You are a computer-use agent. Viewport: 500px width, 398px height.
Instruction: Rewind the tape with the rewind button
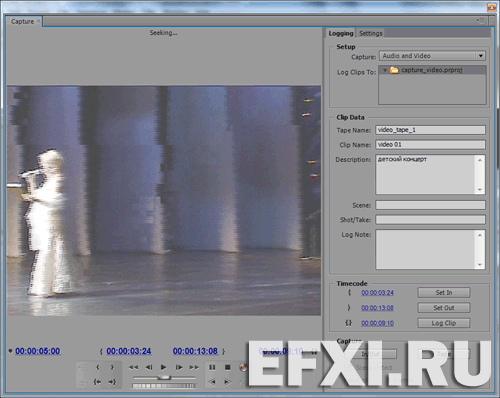point(133,367)
